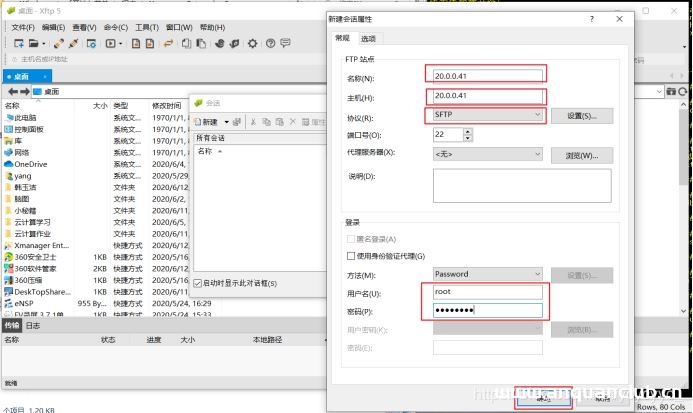The height and width of the screenshot is (413, 693).
Task: Click the 用户名 input field containing root
Action: click(487, 292)
